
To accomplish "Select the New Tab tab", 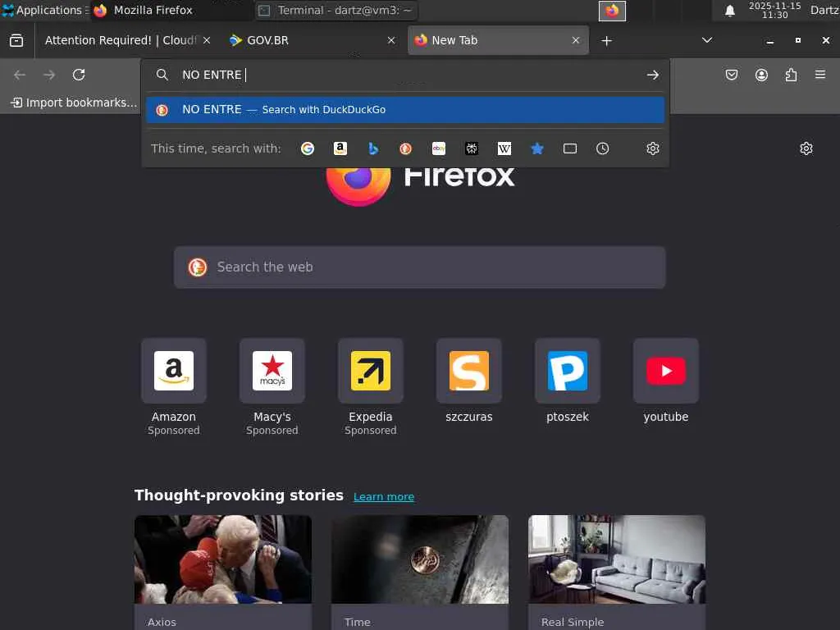I will pos(498,41).
